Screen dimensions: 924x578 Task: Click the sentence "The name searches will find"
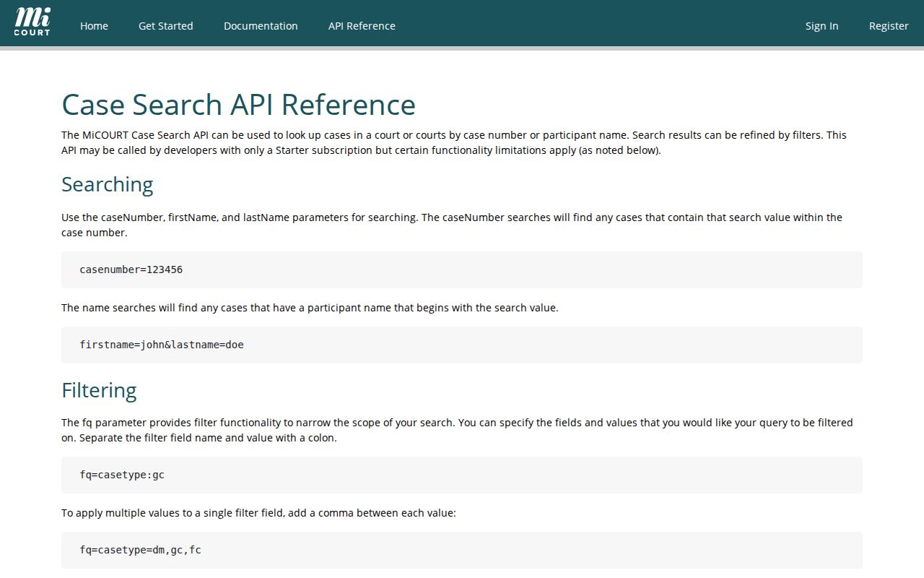(310, 308)
